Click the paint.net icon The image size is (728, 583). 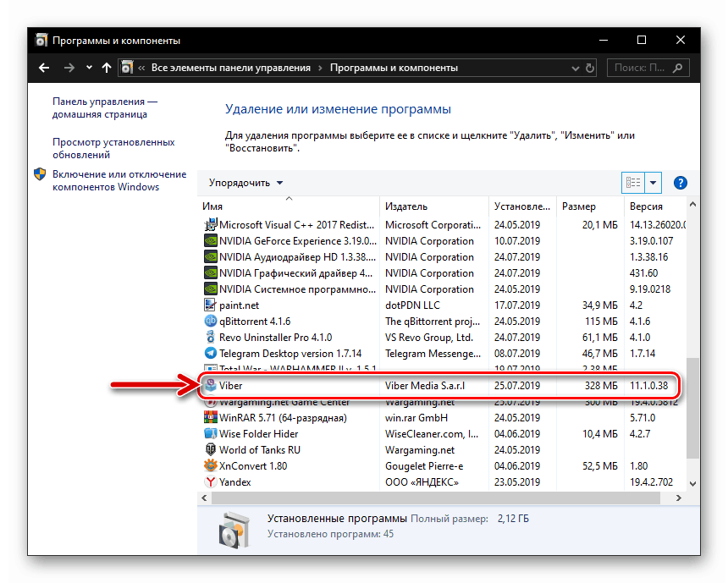(211, 305)
